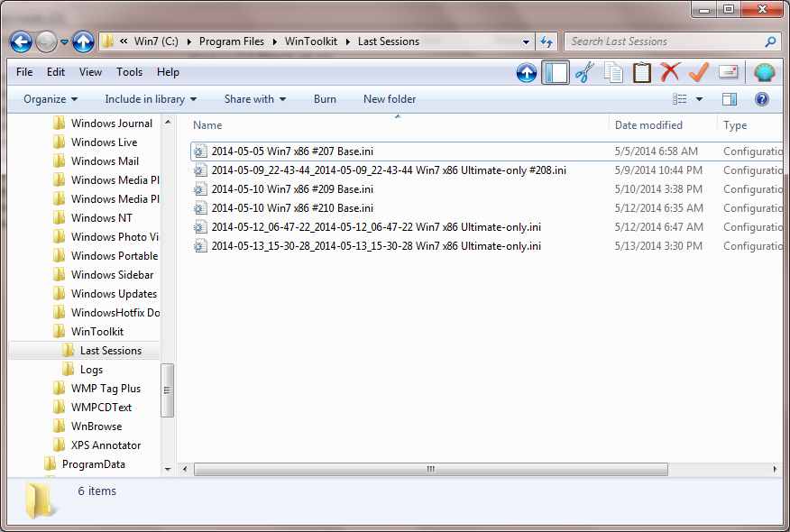The height and width of the screenshot is (532, 790).
Task: Click the search magnifier icon
Action: [x=770, y=41]
